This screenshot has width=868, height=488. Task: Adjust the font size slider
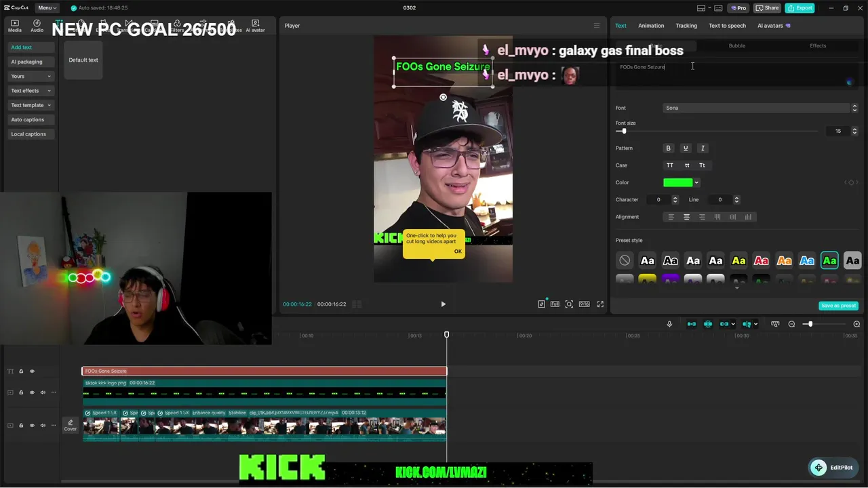point(624,131)
